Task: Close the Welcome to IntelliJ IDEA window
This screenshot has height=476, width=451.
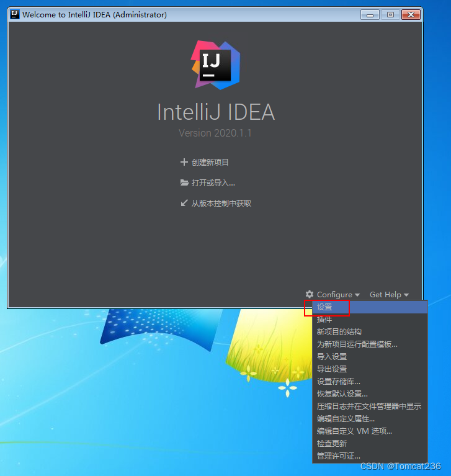Action: tap(411, 14)
